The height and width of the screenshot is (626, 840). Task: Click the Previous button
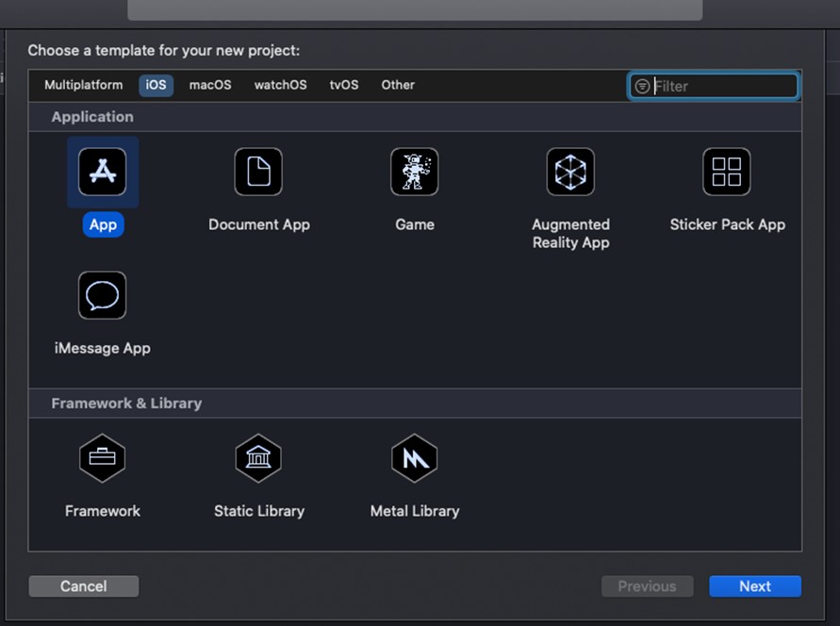tap(647, 586)
